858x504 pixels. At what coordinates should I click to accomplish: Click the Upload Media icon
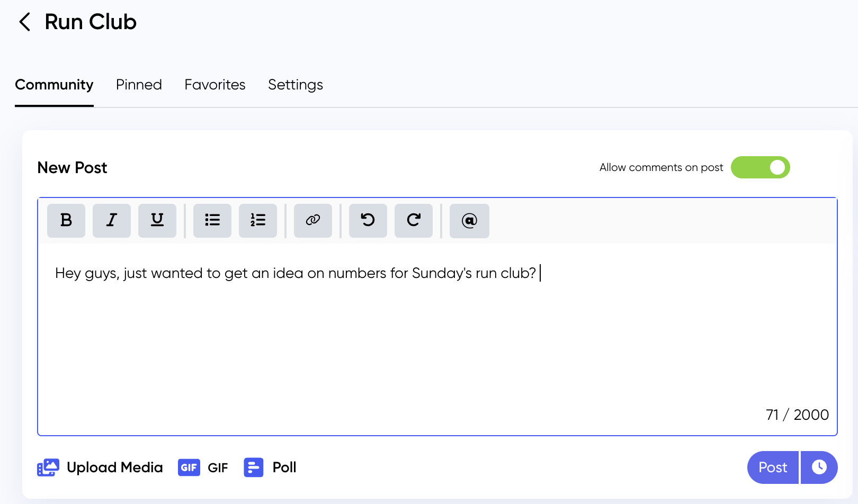(48, 467)
